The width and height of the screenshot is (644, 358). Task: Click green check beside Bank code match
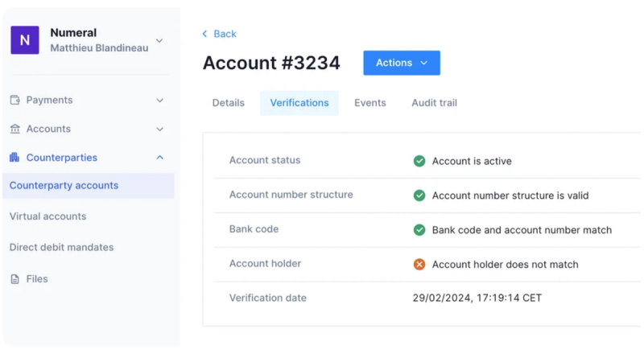point(419,230)
